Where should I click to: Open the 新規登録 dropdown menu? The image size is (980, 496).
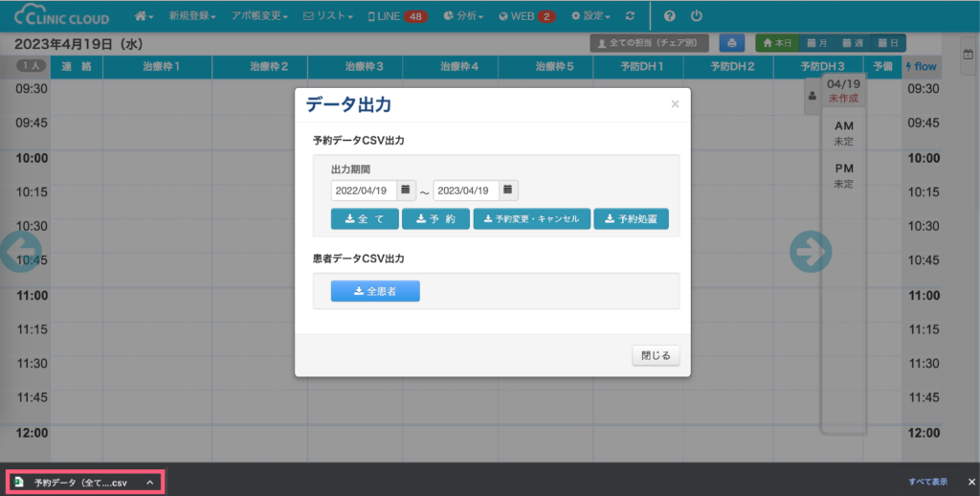pos(191,16)
